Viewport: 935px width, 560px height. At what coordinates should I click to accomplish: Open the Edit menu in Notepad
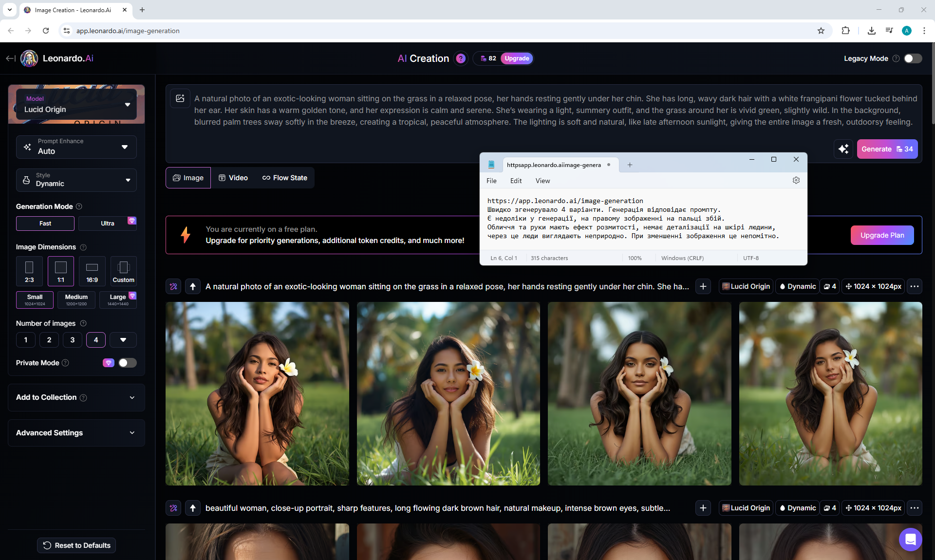(516, 181)
